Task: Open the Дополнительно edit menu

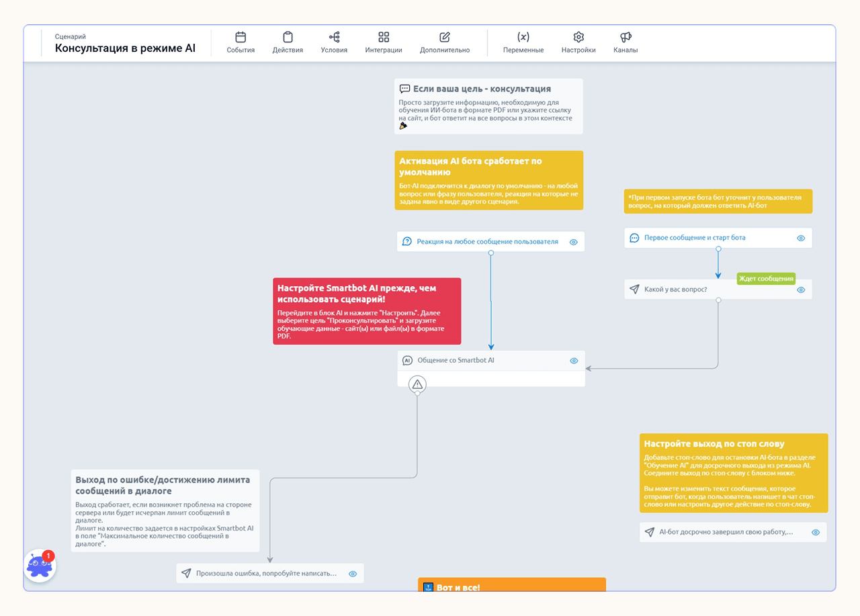Action: click(x=445, y=43)
